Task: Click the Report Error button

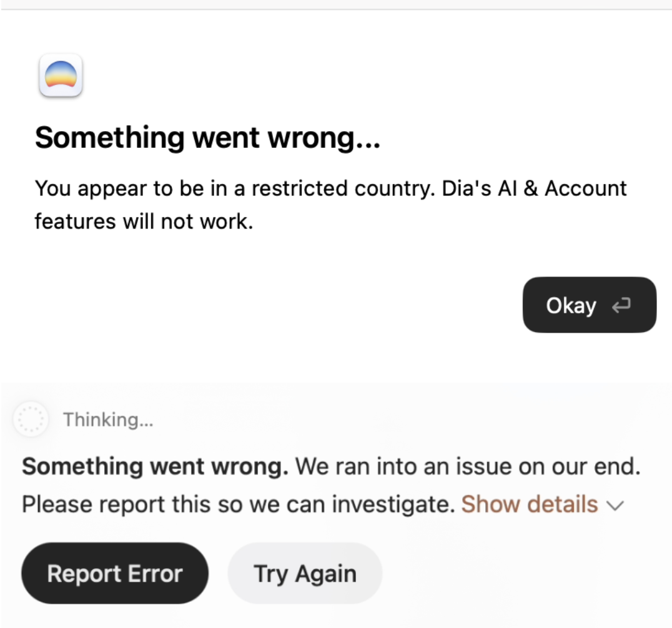Action: 115,573
